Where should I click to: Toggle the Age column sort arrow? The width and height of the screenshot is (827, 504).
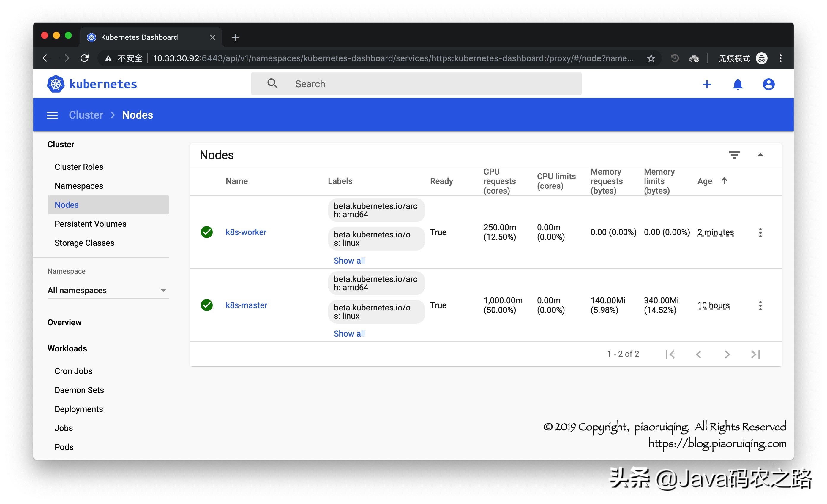pos(724,181)
